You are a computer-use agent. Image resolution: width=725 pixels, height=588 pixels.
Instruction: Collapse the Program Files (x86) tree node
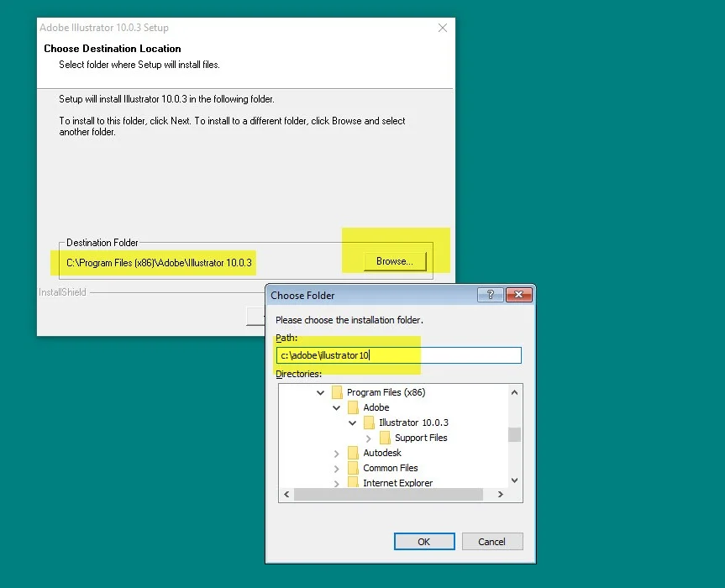click(320, 392)
